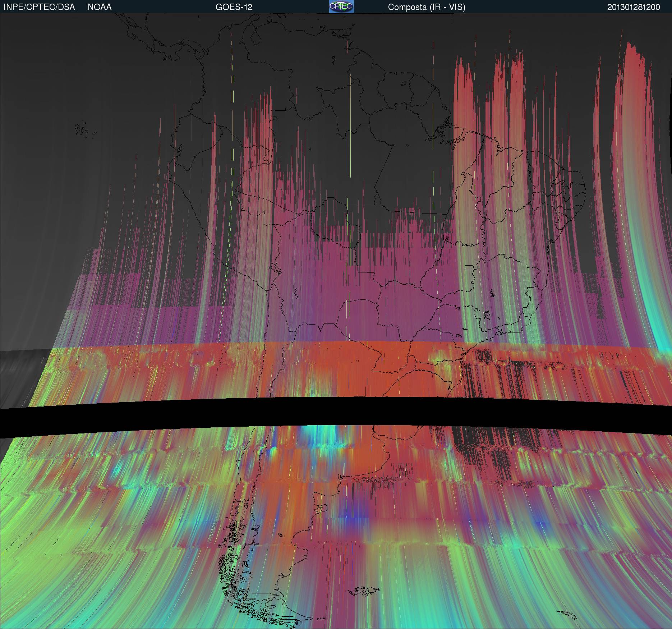Click the 201301281200 timestamp
The height and width of the screenshot is (629, 672).
click(x=634, y=7)
